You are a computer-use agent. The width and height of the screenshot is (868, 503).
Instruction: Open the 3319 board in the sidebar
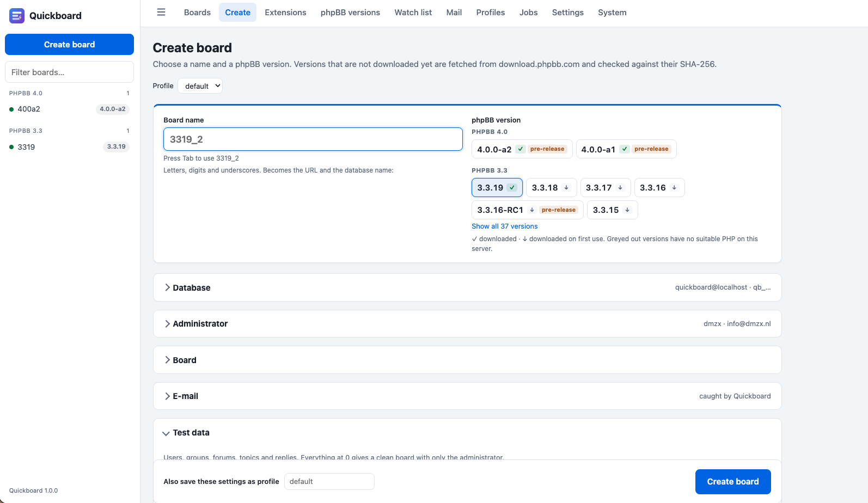[x=69, y=147]
